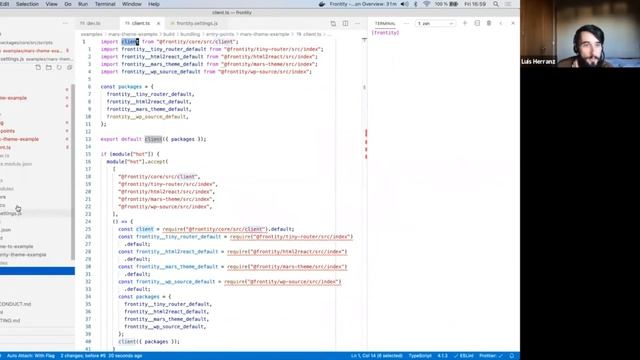
Task: Click the macOS volume icon in menu bar
Action: tap(404, 4)
